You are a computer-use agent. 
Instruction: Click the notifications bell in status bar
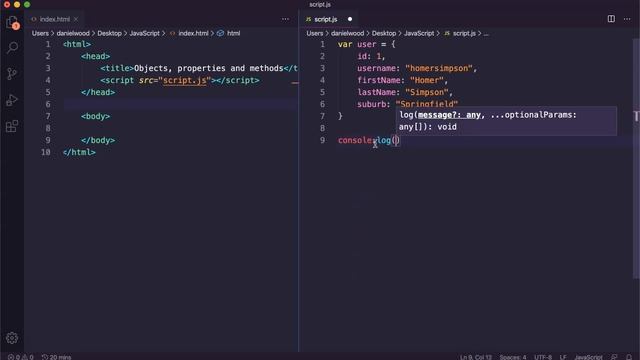coord(629,357)
